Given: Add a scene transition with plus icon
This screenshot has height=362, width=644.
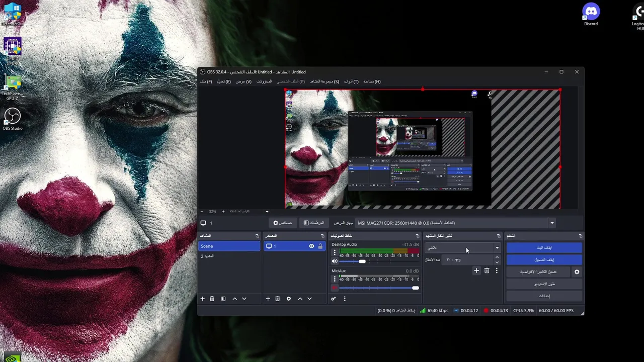Looking at the screenshot, I should coord(476,270).
